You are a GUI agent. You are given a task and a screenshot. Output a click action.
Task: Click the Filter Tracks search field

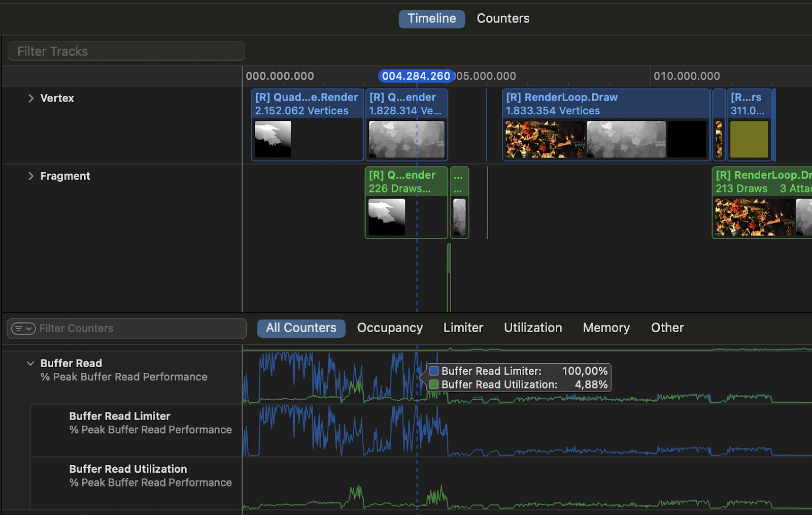coord(125,51)
